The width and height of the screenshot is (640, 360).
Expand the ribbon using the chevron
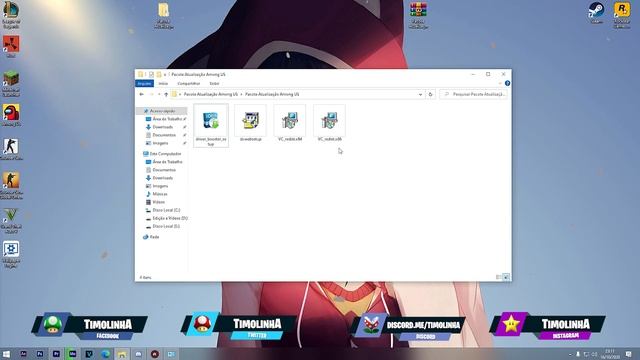[500, 83]
